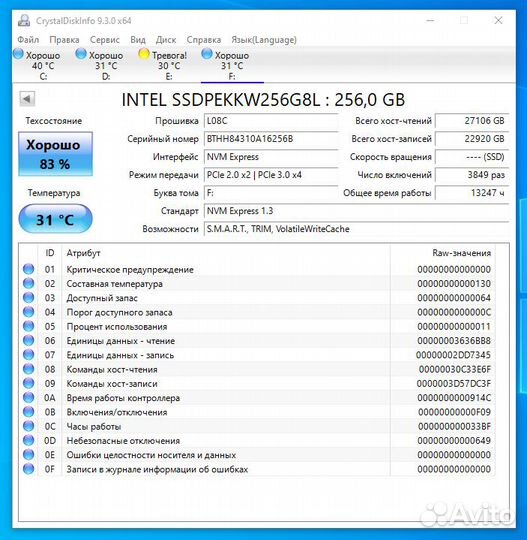
Task: Click status icon for attribute 01
Action: tap(29, 269)
